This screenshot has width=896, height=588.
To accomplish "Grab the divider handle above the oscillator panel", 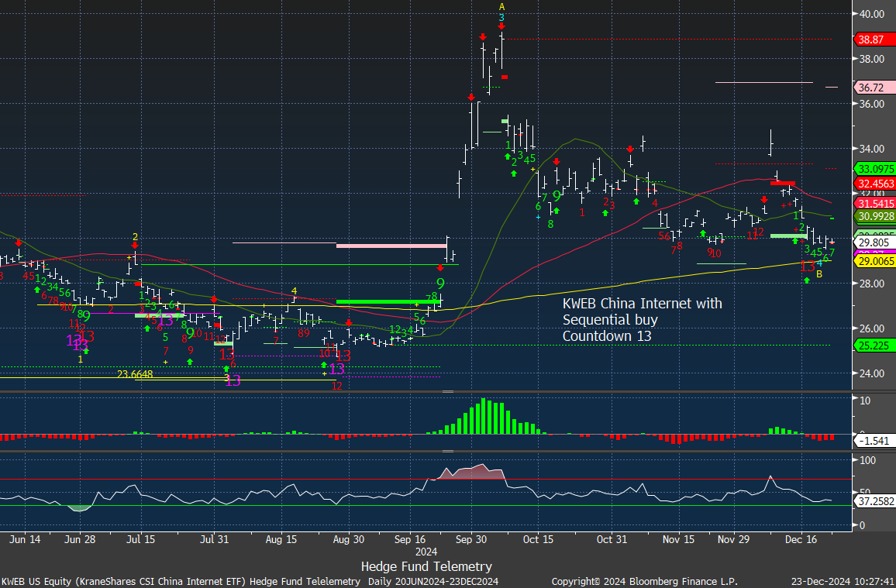I will coord(447,451).
